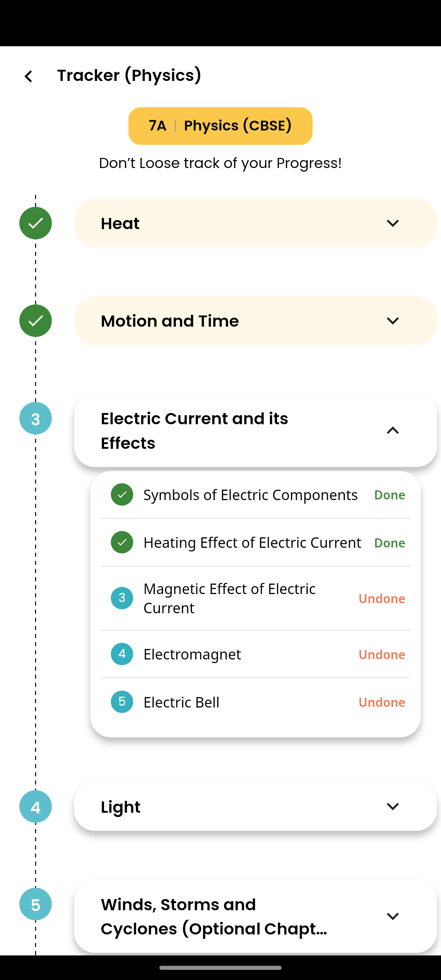The width and height of the screenshot is (441, 980).
Task: Click the green checkmark beside Heat
Action: point(35,223)
